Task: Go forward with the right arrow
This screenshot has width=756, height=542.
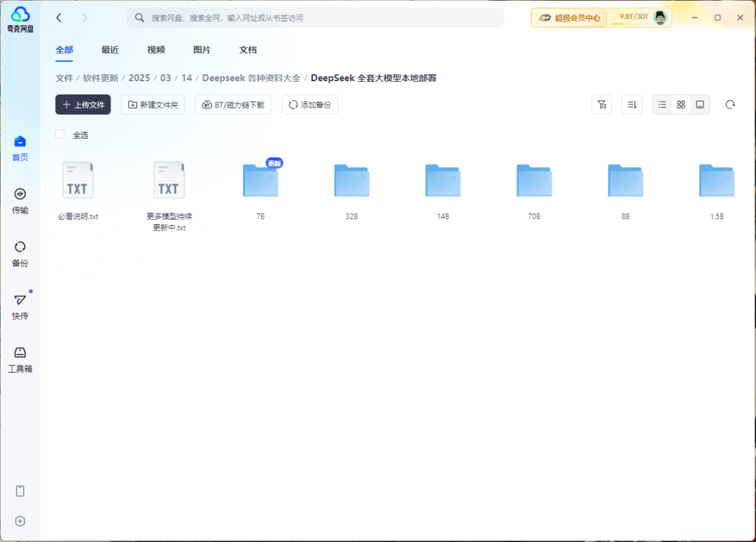Action: coord(85,18)
